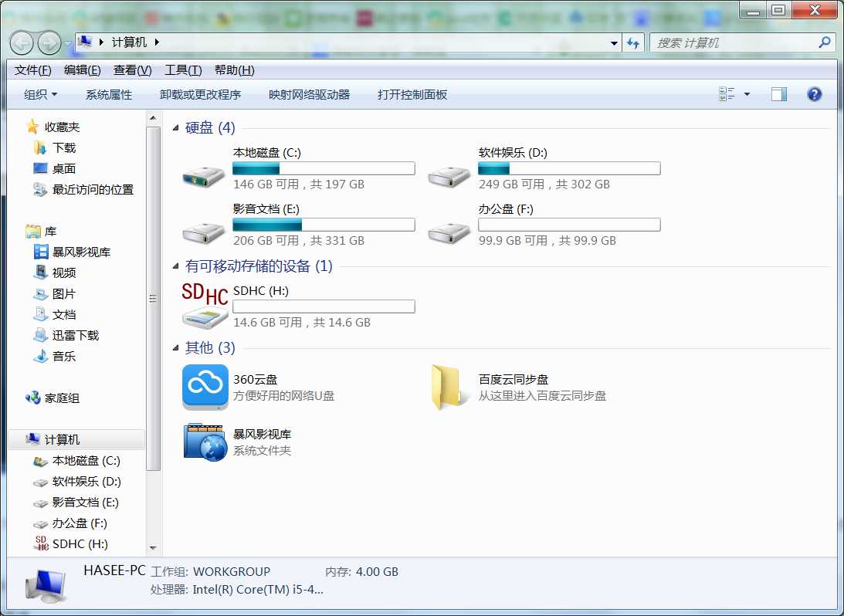Screen dimensions: 844x616
Task: Select SDHC (H:) in sidebar tree
Action: (80, 544)
